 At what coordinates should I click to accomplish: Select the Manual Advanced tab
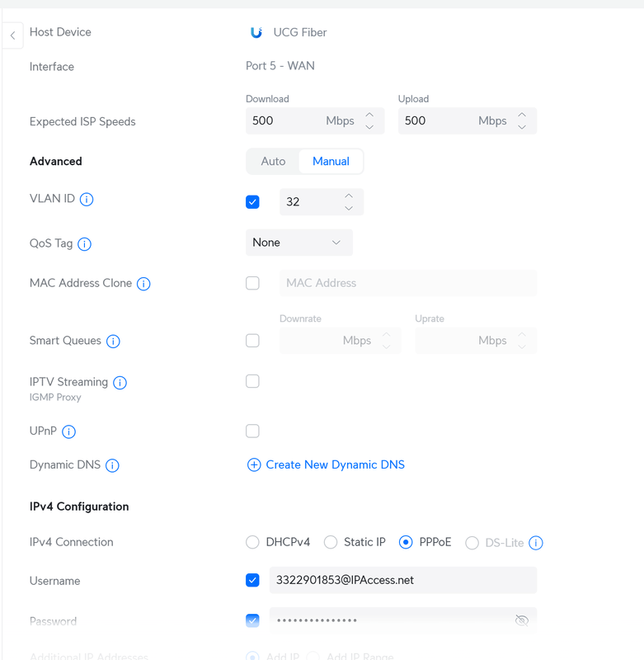331,161
